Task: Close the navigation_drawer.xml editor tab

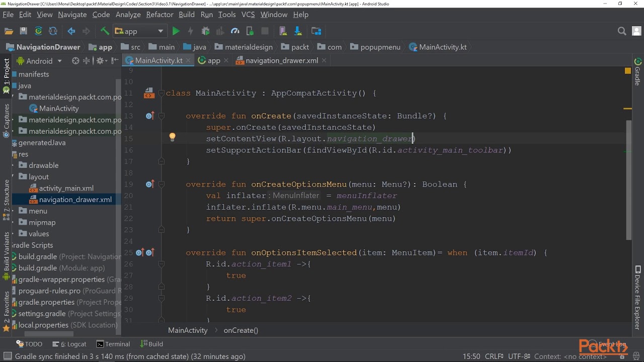Action: (324, 60)
